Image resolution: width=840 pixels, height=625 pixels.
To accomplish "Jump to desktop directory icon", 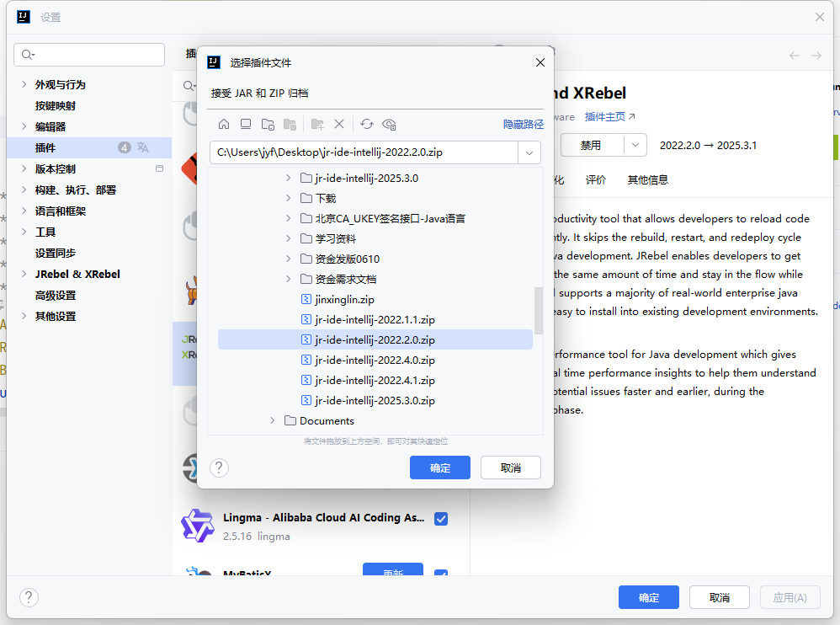I will [246, 125].
